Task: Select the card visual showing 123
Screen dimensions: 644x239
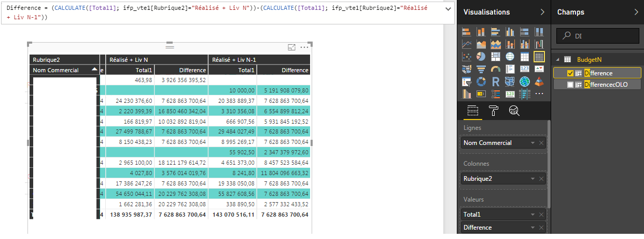Action: [524, 69]
